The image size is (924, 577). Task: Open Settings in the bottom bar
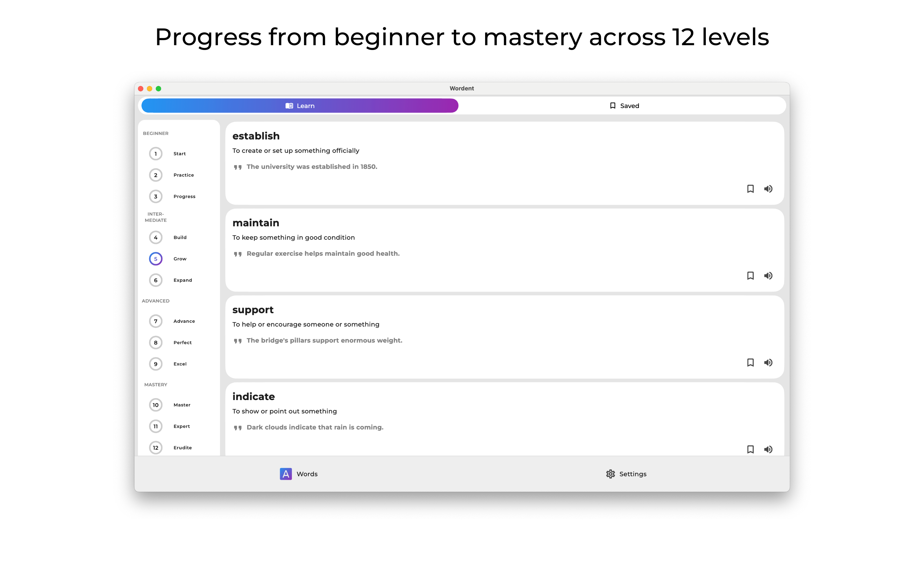[x=626, y=474]
